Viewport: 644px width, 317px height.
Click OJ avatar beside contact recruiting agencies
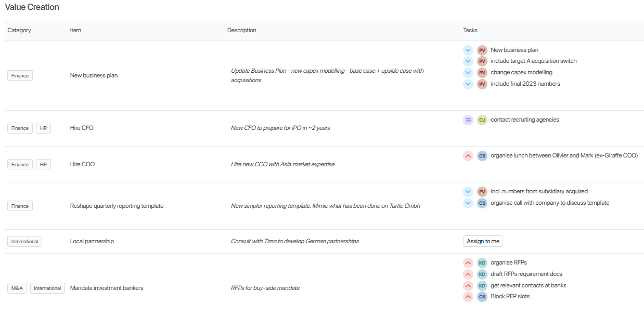click(482, 120)
